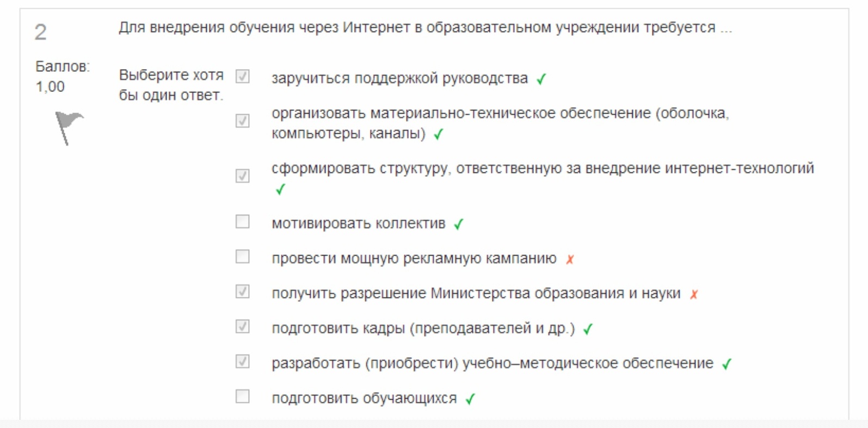
Task: Click green checkmark below 'сформировать структуру' option
Action: (280, 190)
